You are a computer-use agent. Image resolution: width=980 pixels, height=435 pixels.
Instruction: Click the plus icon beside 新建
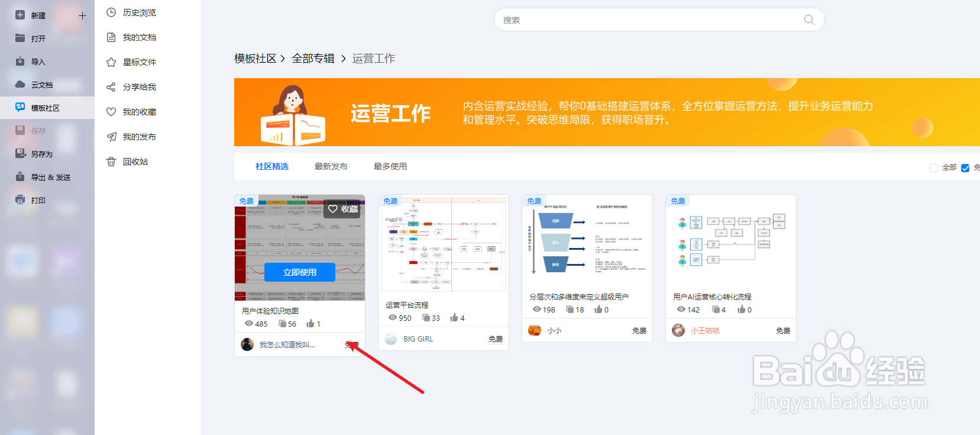coord(82,15)
